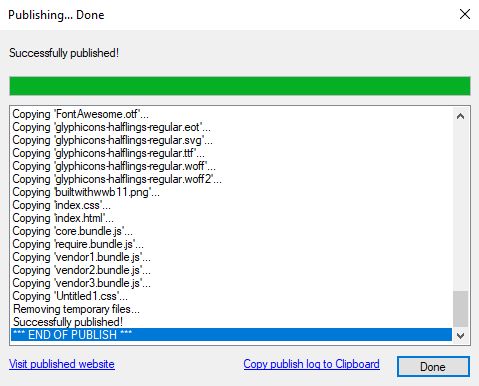This screenshot has height=386, width=479.
Task: Click Copy publish log to Clipboard
Action: click(311, 364)
